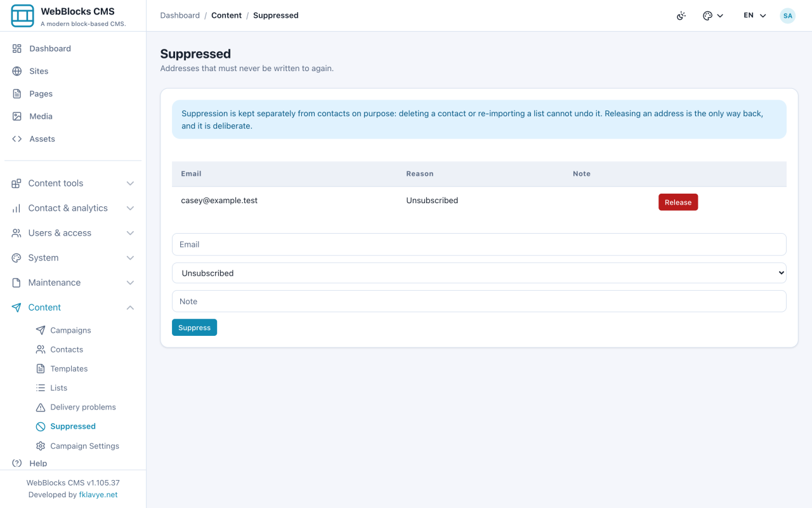This screenshot has height=508, width=812.
Task: Open Campaign Settings from the sidebar
Action: (x=84, y=446)
